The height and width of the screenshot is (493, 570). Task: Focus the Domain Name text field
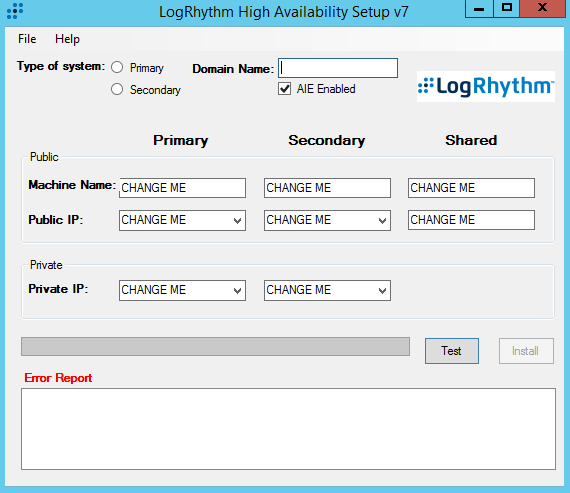point(338,68)
